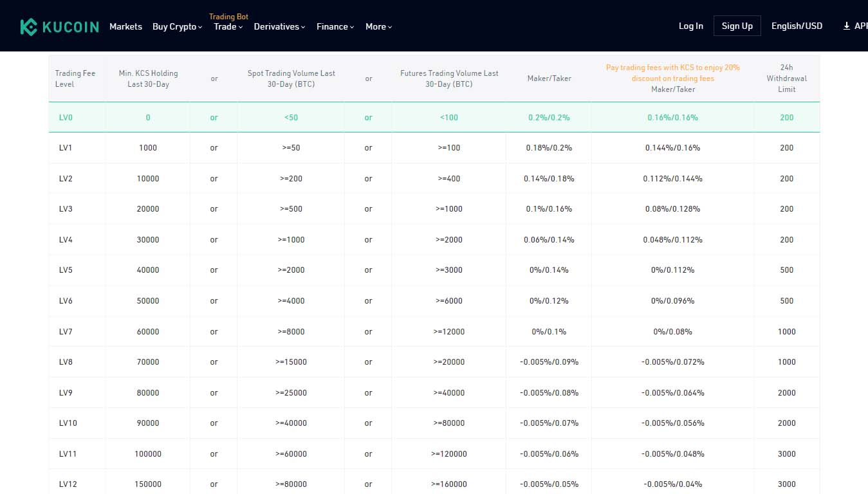Click the LV7 level label
Image resolution: width=868 pixels, height=494 pixels.
click(65, 332)
